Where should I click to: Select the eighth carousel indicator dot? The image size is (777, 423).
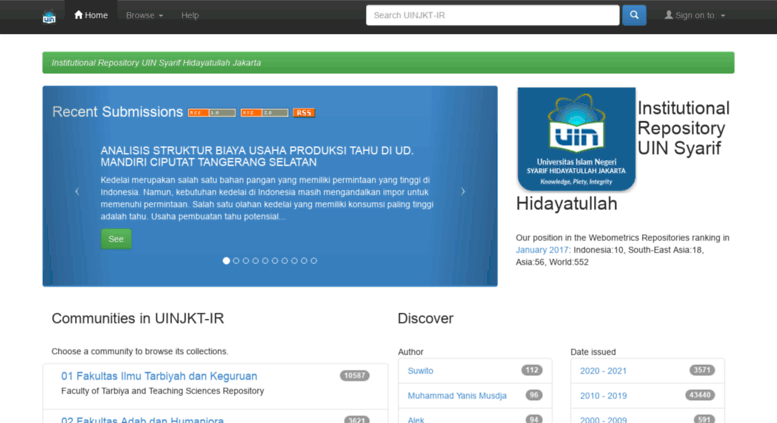294,261
